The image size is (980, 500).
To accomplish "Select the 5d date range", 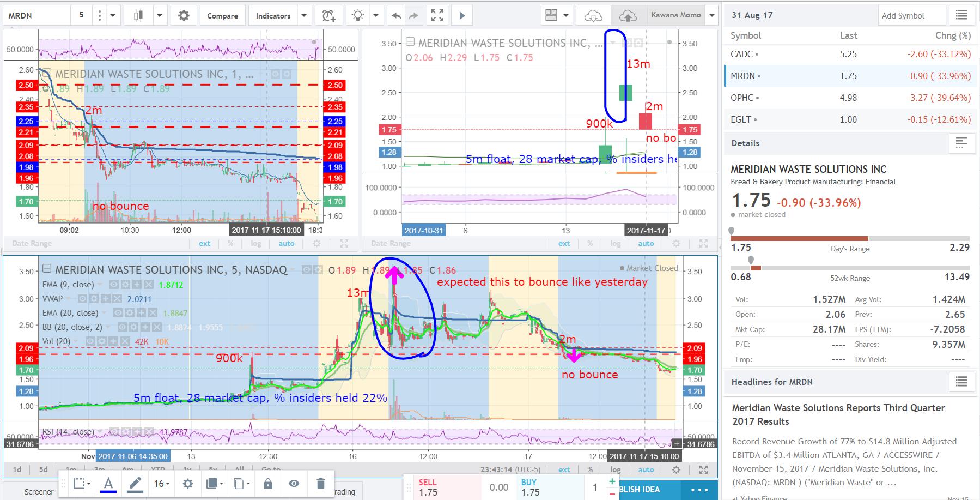I will click(x=44, y=469).
